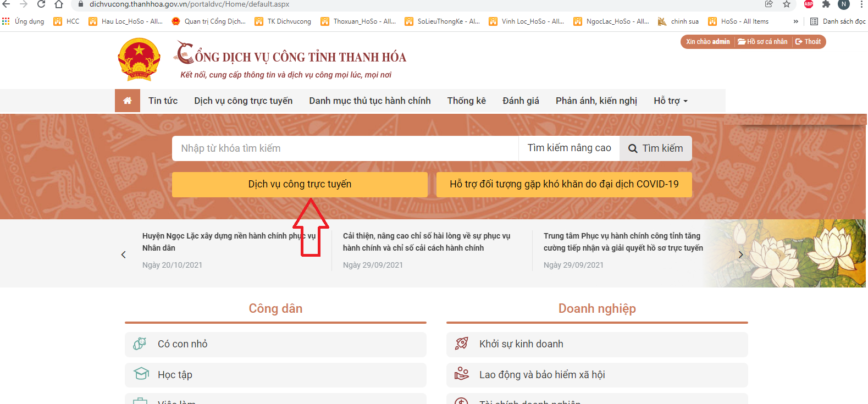Focus the keyword search input field
Screen dimensions: 868x404
point(345,148)
